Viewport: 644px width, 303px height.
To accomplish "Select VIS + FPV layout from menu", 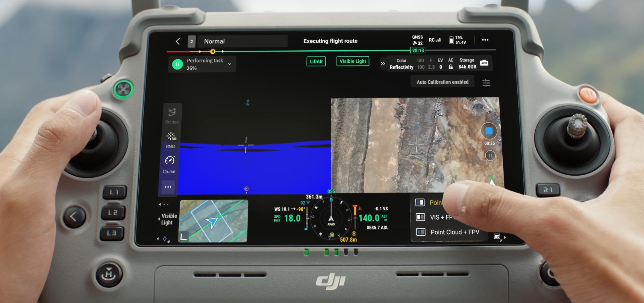I will pos(437,217).
